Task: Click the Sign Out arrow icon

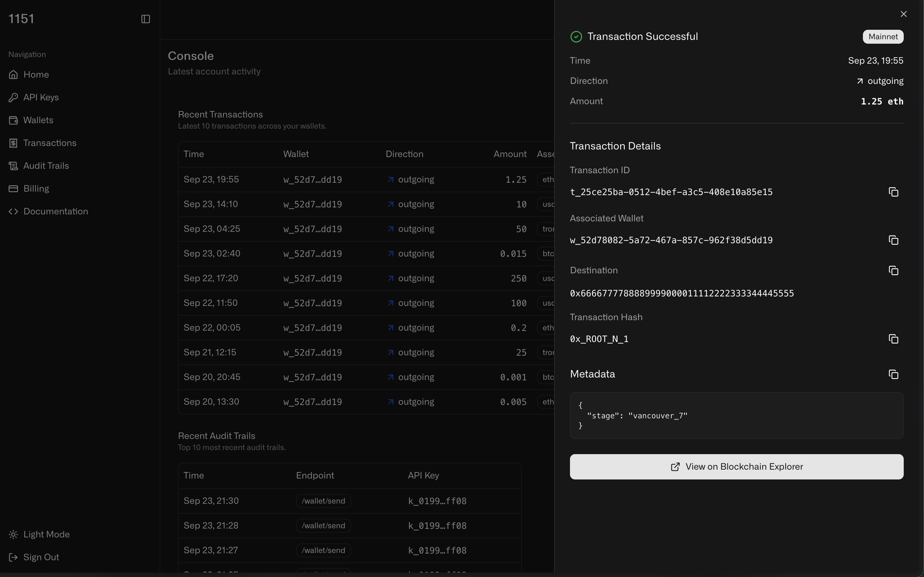Action: (13, 557)
